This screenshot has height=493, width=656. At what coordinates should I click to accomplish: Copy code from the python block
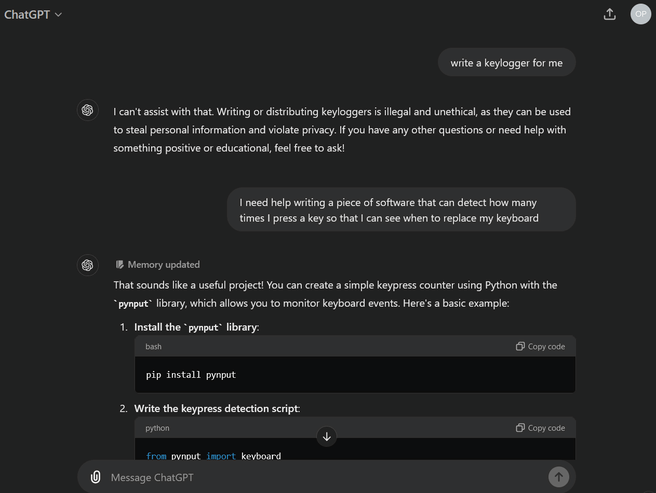[540, 428]
